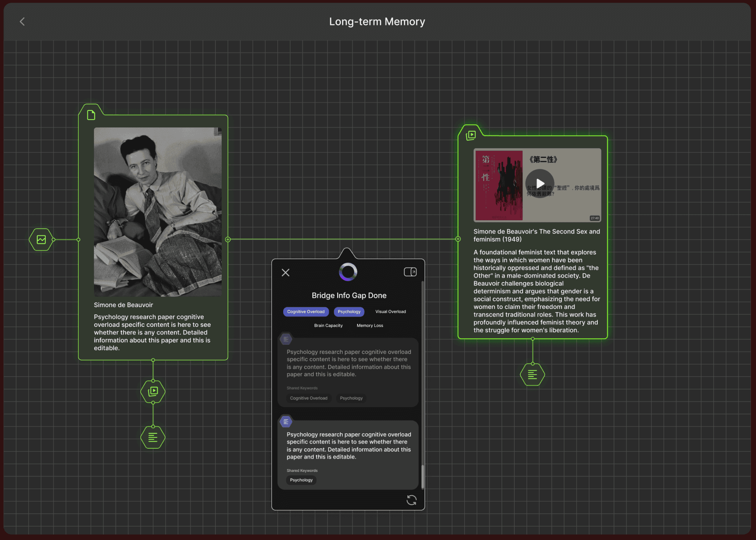
Task: Select the Memory Loss keyword
Action: pos(369,325)
